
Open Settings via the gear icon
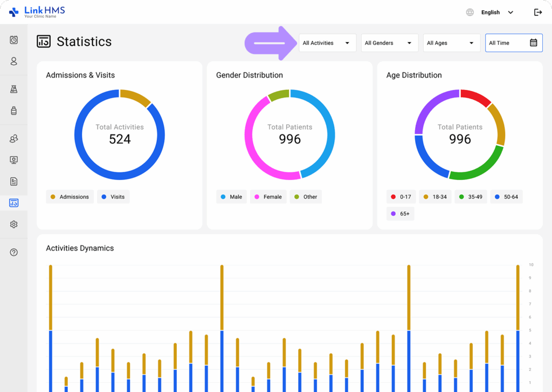click(x=13, y=224)
